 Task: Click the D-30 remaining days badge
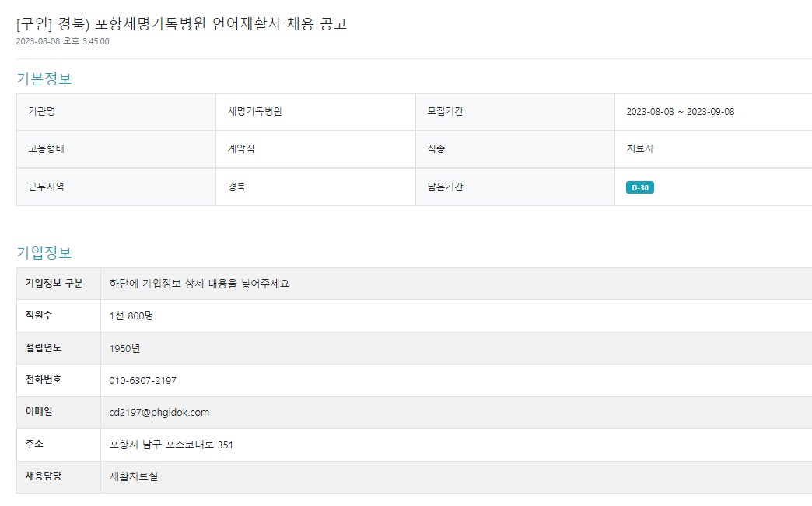click(639, 187)
